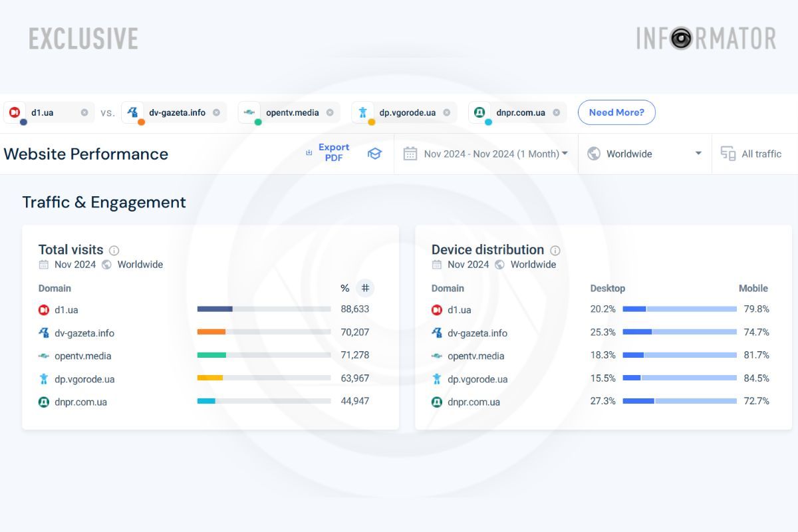The height and width of the screenshot is (532, 798).
Task: Click the dnpr.com.ua favicon in Total visits
Action: coord(44,402)
